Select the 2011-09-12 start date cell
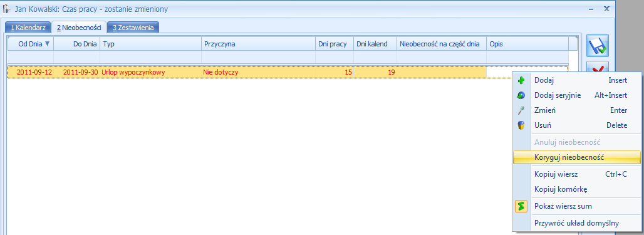This screenshot has height=235, width=644. pyautogui.click(x=31, y=72)
